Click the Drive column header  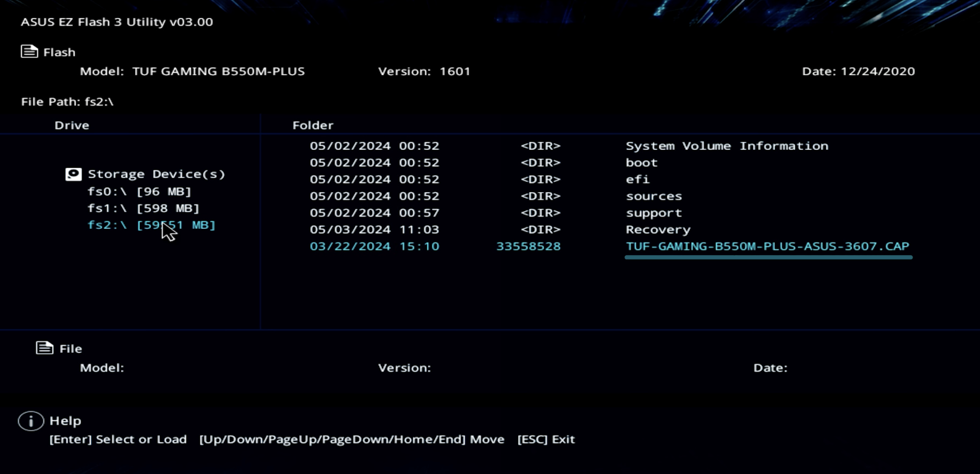tap(72, 125)
